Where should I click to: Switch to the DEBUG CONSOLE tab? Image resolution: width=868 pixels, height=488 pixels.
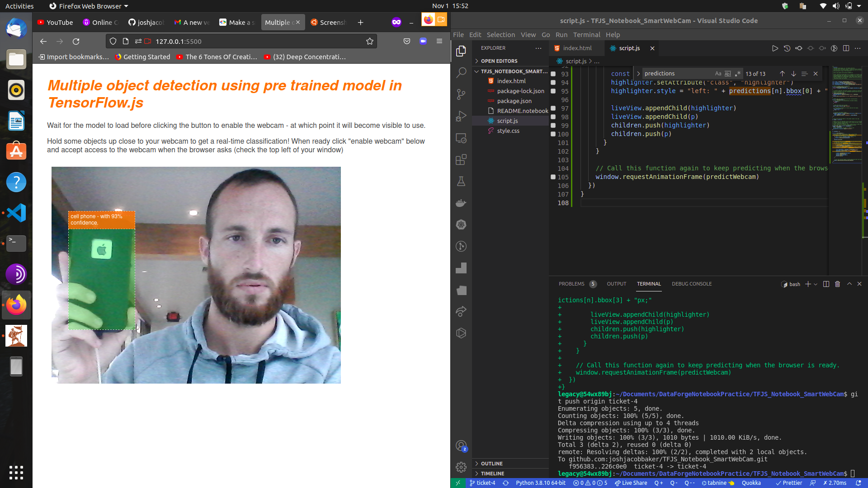click(x=691, y=284)
